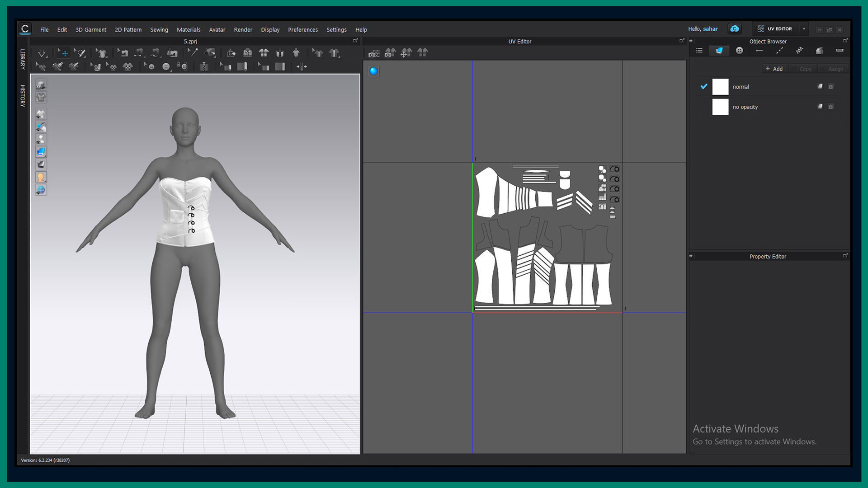Image resolution: width=868 pixels, height=488 pixels.
Task: Click the corset garment on the avatar
Action: [185, 211]
